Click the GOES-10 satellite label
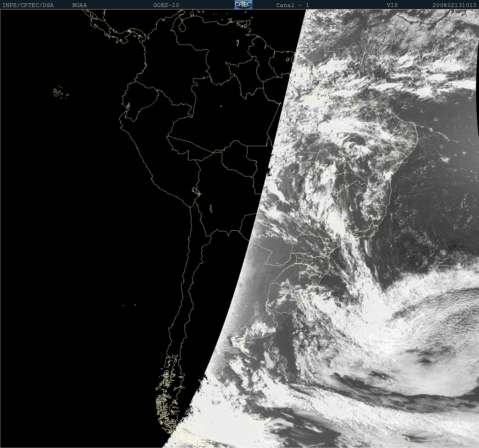The width and height of the screenshot is (479, 448). pos(166,5)
